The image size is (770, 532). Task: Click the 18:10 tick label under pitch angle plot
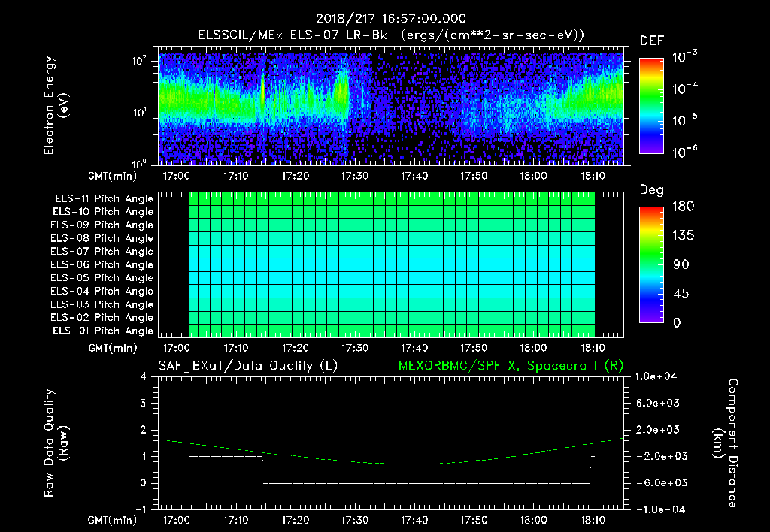pos(593,349)
